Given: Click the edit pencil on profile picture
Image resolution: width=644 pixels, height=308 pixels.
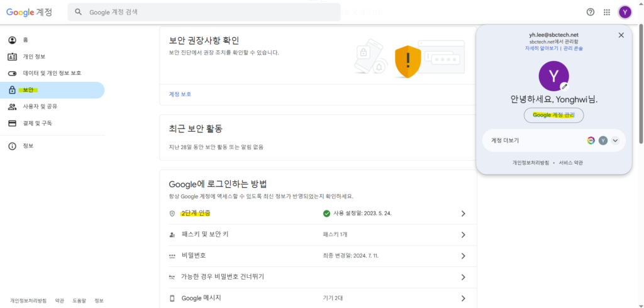Looking at the screenshot, I should 565,86.
